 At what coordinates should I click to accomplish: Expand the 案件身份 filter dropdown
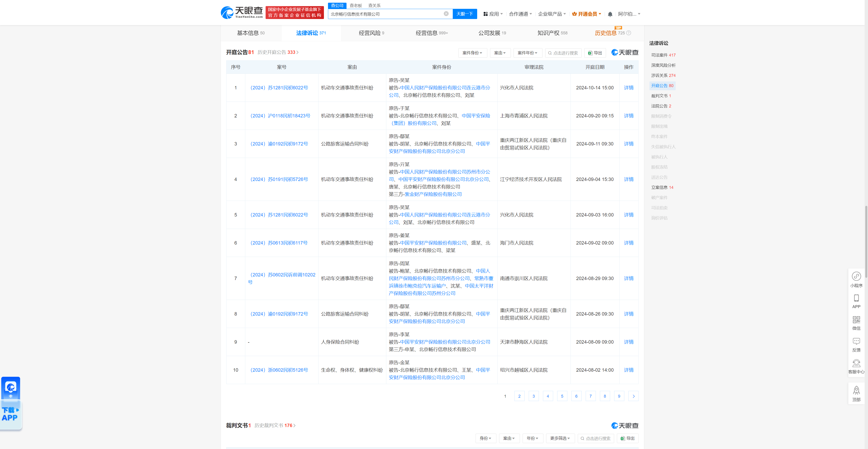click(472, 53)
